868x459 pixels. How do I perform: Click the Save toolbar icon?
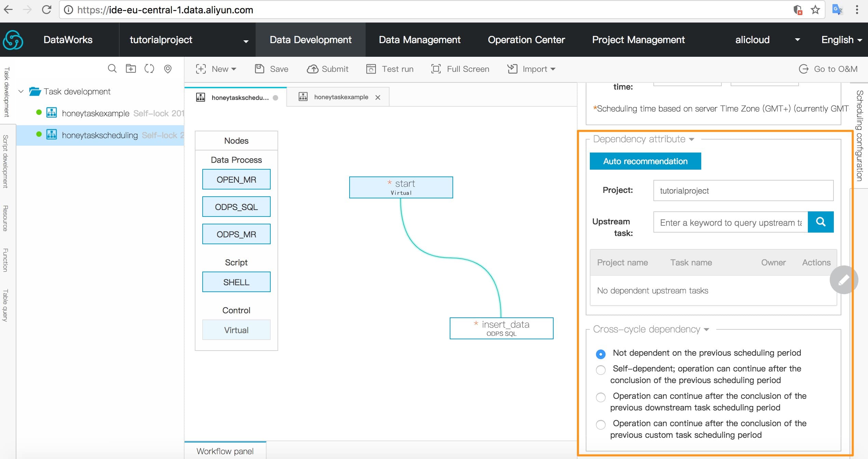click(x=259, y=69)
